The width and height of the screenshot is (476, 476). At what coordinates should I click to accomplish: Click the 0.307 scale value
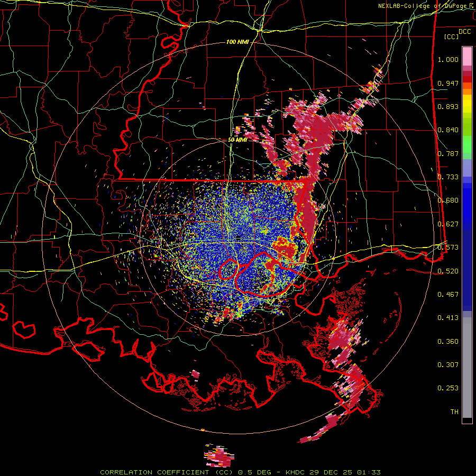(448, 364)
